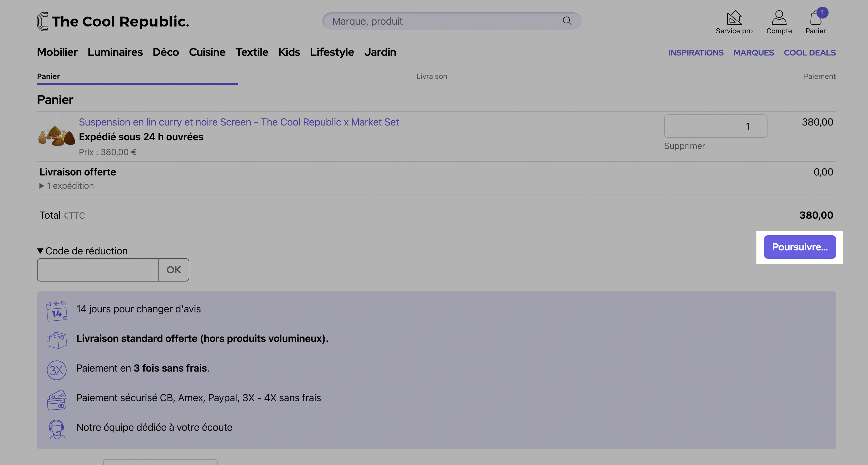Click 'Livraison standard offerte' text
The width and height of the screenshot is (868, 465).
pos(202,339)
